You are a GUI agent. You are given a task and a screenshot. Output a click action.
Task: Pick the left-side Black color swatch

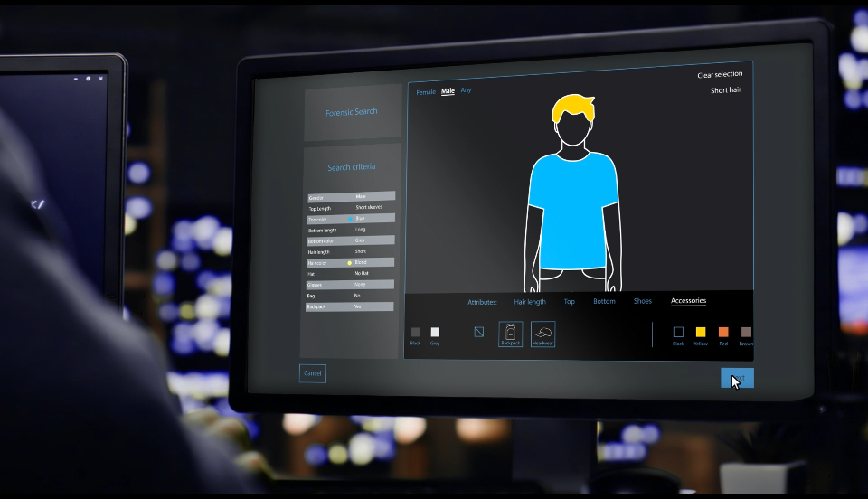[x=415, y=332]
